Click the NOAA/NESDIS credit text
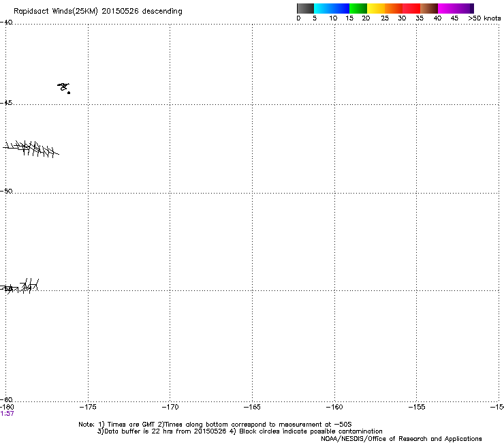The width and height of the screenshot is (504, 443). click(x=401, y=439)
